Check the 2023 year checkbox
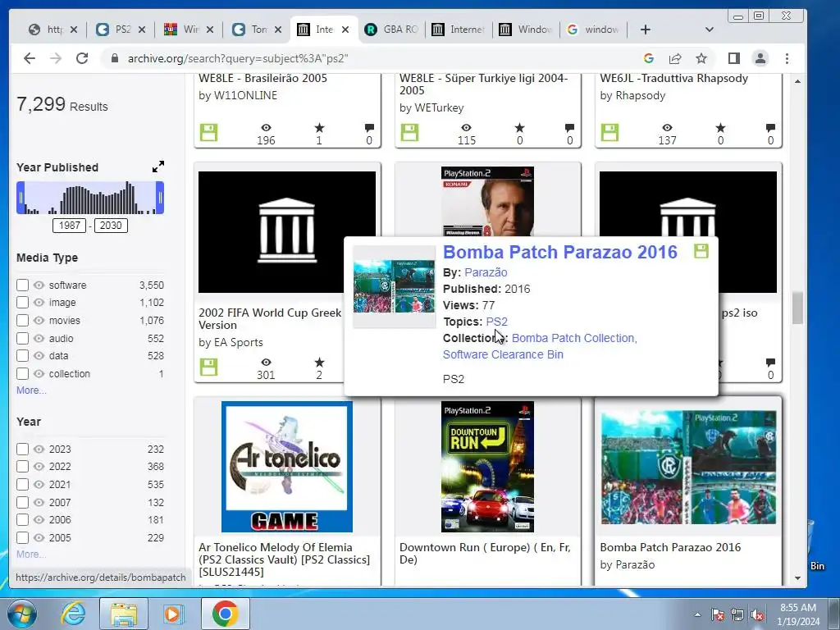 22,449
